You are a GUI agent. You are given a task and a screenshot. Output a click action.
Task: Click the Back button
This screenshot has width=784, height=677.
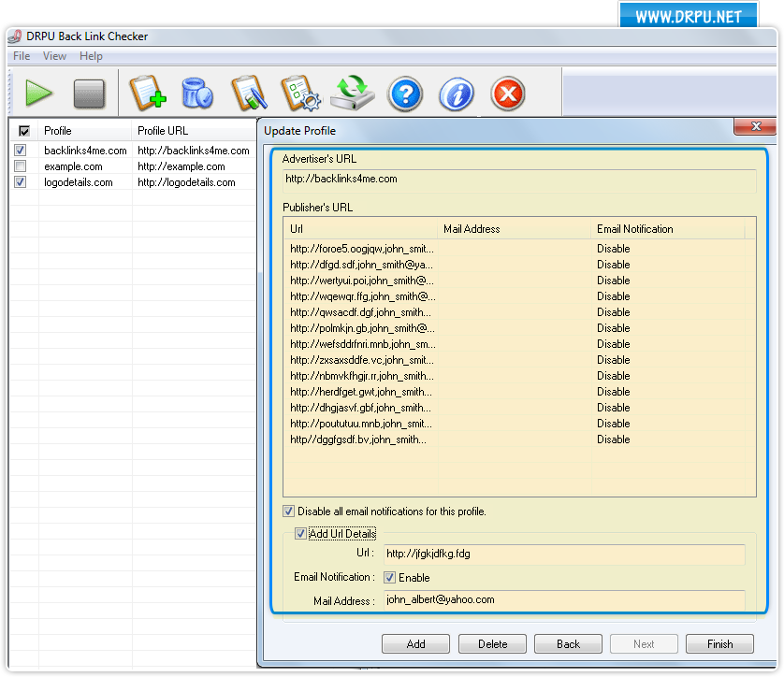568,644
